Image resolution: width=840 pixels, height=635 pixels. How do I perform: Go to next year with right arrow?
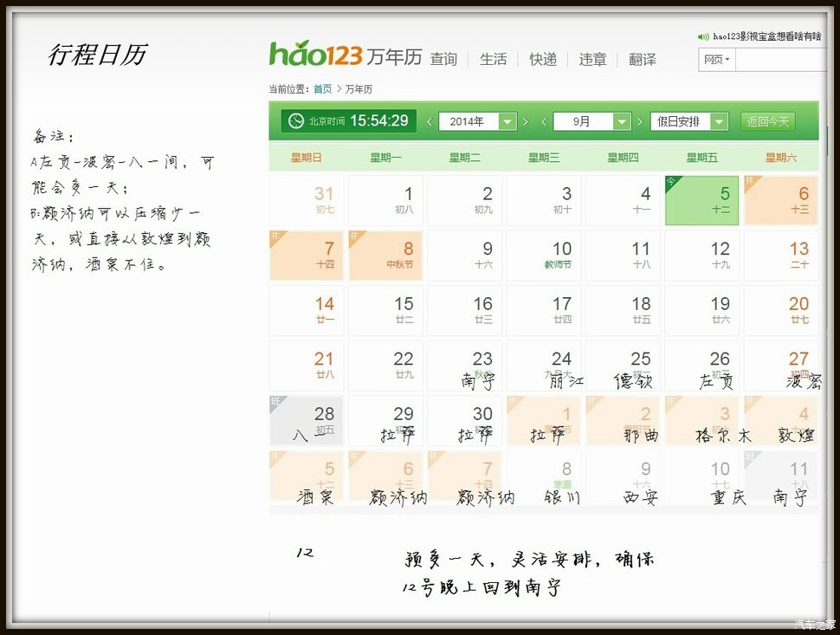[x=526, y=122]
